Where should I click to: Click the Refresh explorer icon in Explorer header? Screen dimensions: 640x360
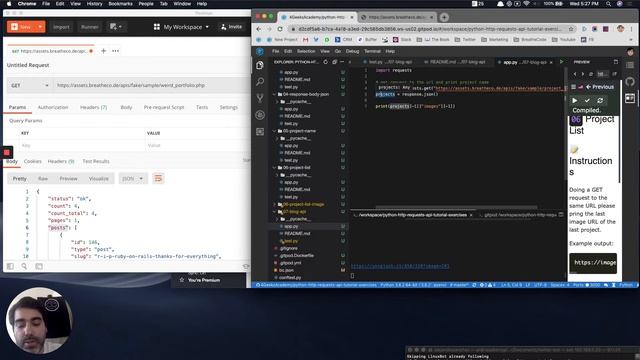[x=325, y=62]
